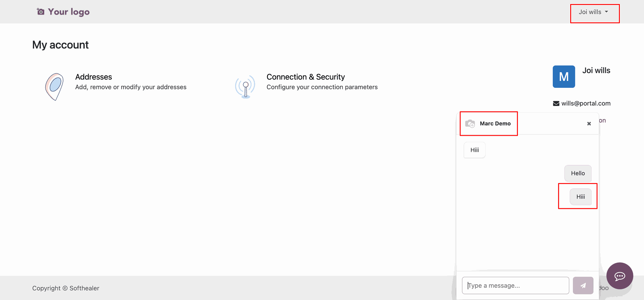Click the received Hiii message bubble
Image resolution: width=644 pixels, height=300 pixels.
[475, 150]
